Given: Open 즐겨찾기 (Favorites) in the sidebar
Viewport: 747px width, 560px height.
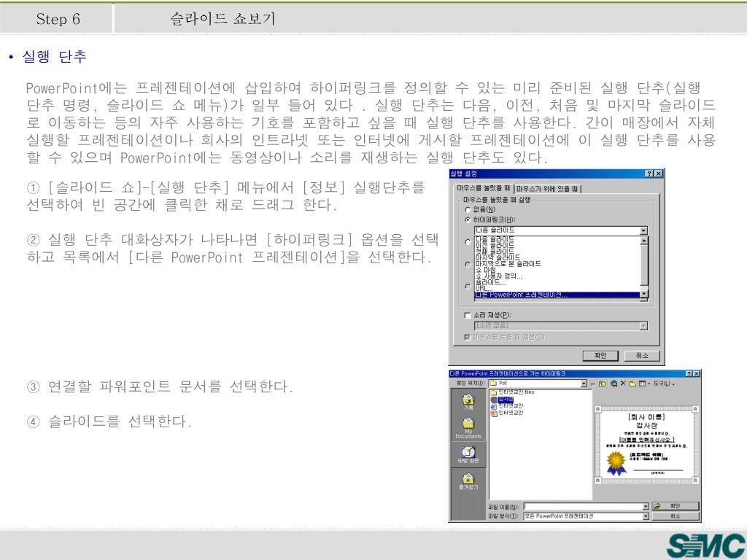Looking at the screenshot, I should [468, 481].
